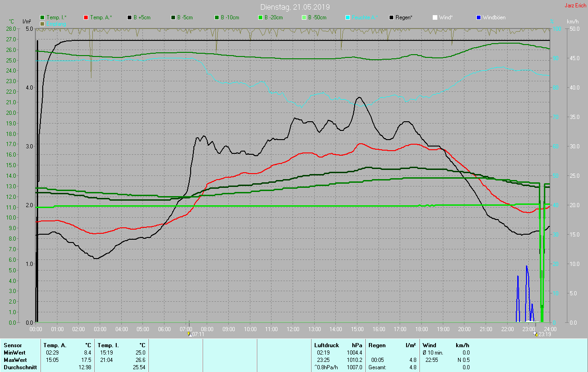Click the Temp. A. column header
The height and width of the screenshot is (372, 588).
coord(55,345)
